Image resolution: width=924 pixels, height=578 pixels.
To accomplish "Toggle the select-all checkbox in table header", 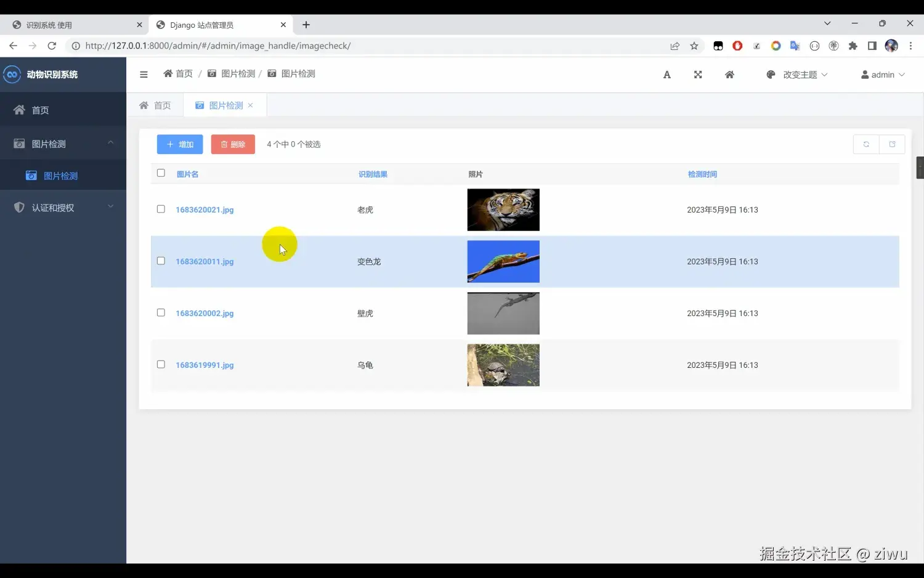I will coord(161,173).
